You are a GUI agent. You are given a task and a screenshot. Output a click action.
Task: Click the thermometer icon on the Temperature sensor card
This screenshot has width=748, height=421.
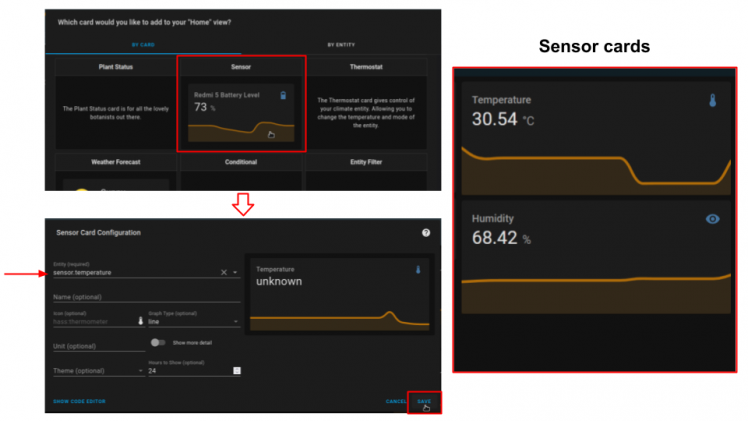713,101
